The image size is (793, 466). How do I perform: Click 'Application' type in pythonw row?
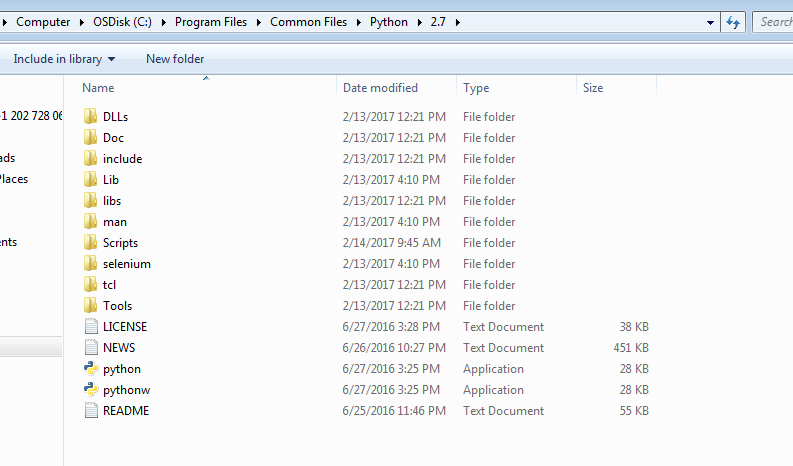point(493,390)
